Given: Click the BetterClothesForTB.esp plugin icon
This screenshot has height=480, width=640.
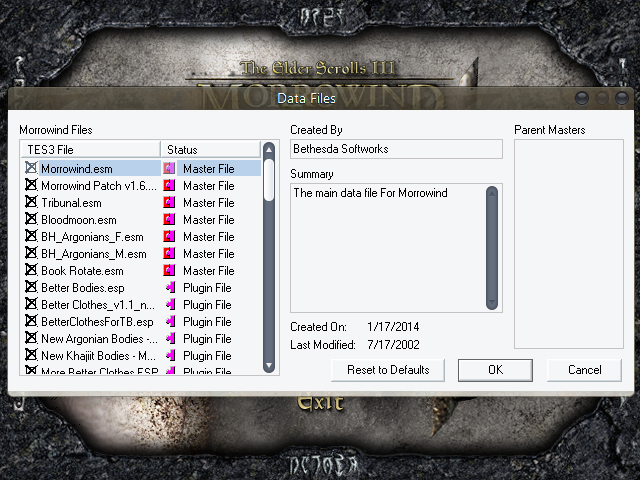Looking at the screenshot, I should click(171, 322).
